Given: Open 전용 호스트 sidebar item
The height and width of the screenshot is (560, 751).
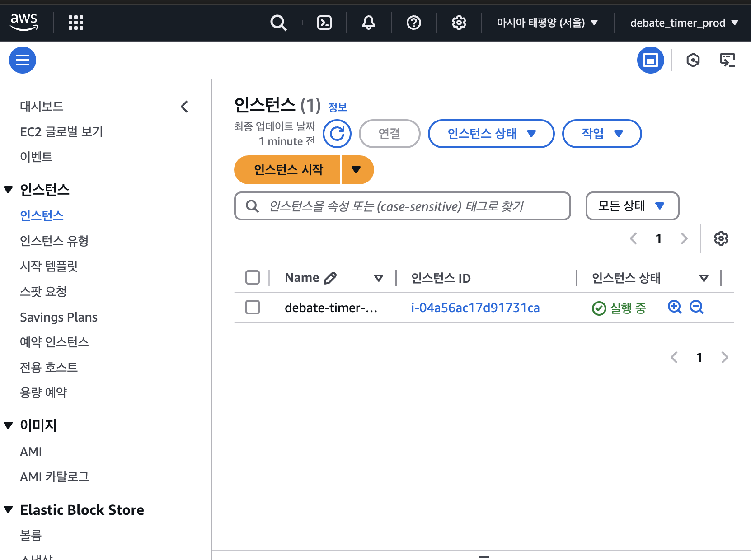Looking at the screenshot, I should [49, 367].
